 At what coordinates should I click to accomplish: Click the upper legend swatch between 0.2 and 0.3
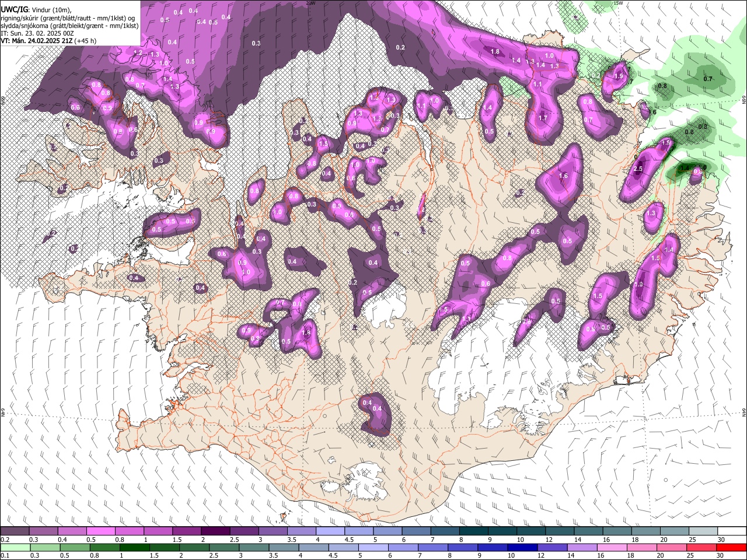(15, 531)
